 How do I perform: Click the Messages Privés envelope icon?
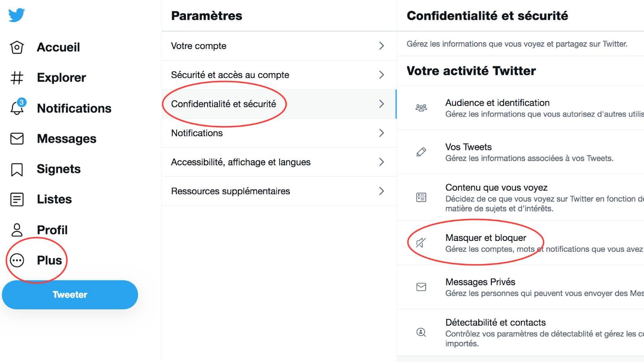(421, 287)
